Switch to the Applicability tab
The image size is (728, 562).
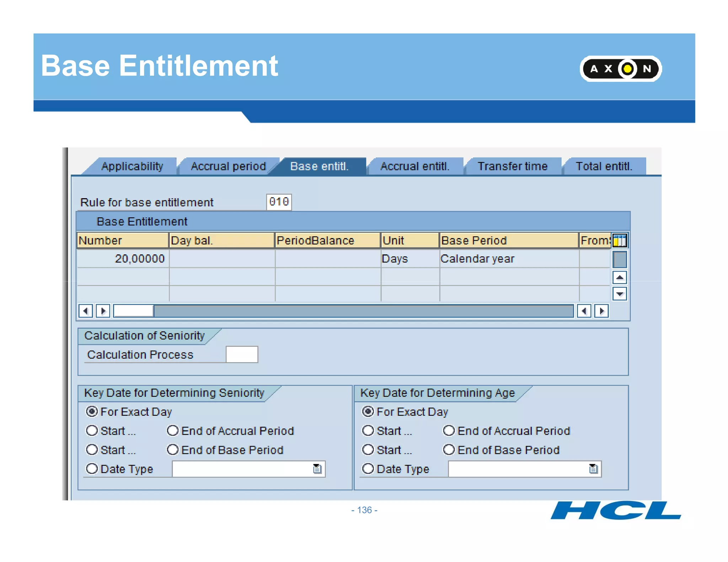pyautogui.click(x=132, y=166)
